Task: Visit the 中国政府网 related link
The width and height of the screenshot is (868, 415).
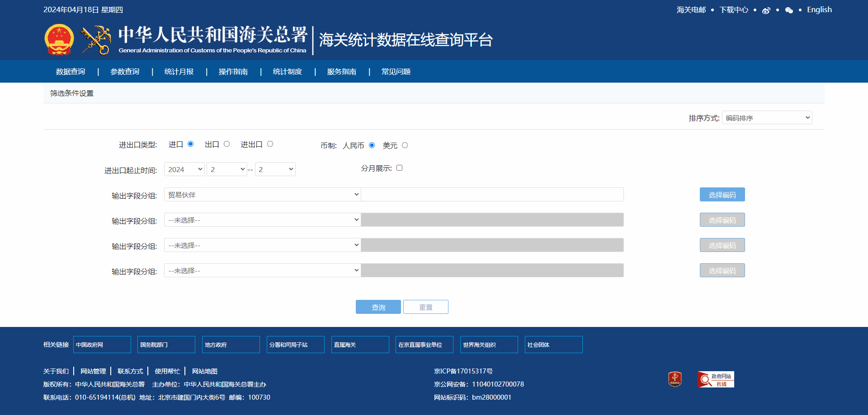Action: (102, 344)
